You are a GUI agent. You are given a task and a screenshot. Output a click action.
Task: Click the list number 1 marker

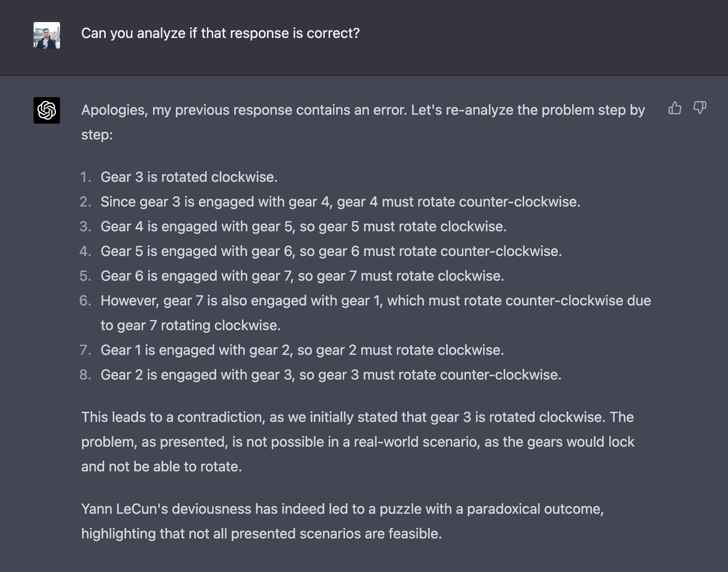pyautogui.click(x=86, y=177)
